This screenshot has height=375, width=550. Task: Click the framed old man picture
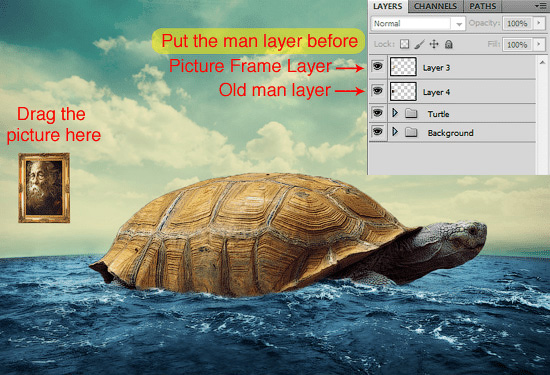(44, 188)
